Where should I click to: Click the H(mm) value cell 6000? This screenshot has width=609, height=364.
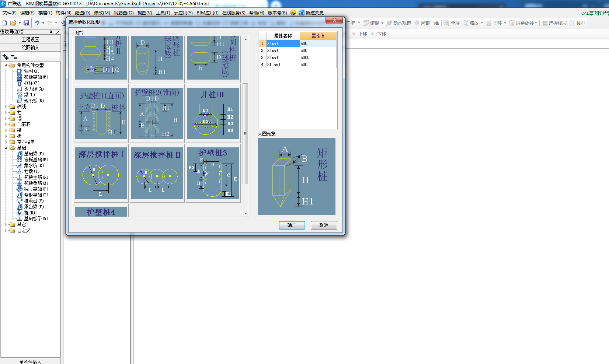pos(318,57)
